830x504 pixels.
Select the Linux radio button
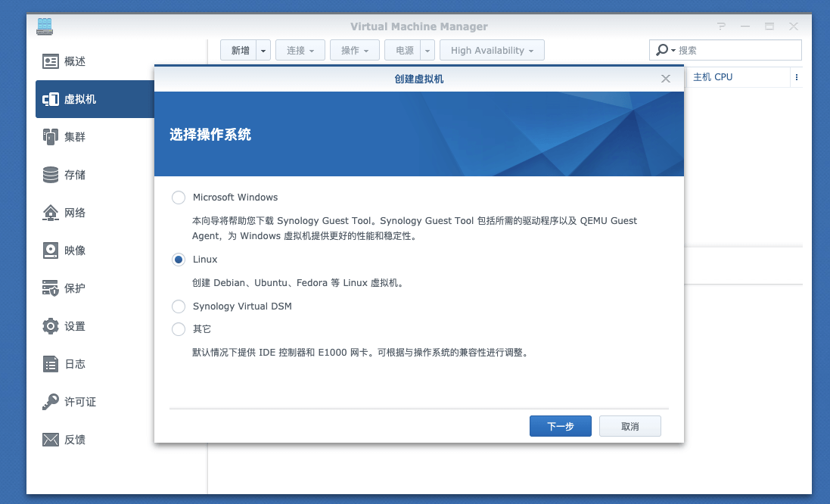click(179, 260)
